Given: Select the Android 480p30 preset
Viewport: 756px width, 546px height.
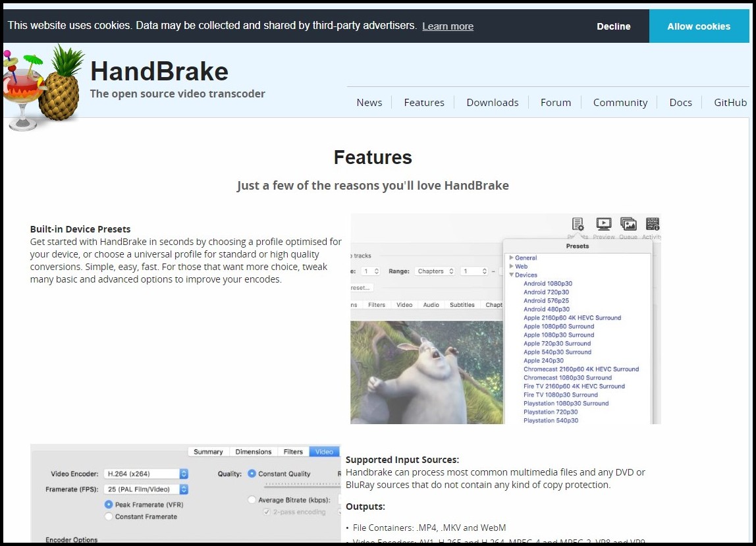Looking at the screenshot, I should coord(547,309).
